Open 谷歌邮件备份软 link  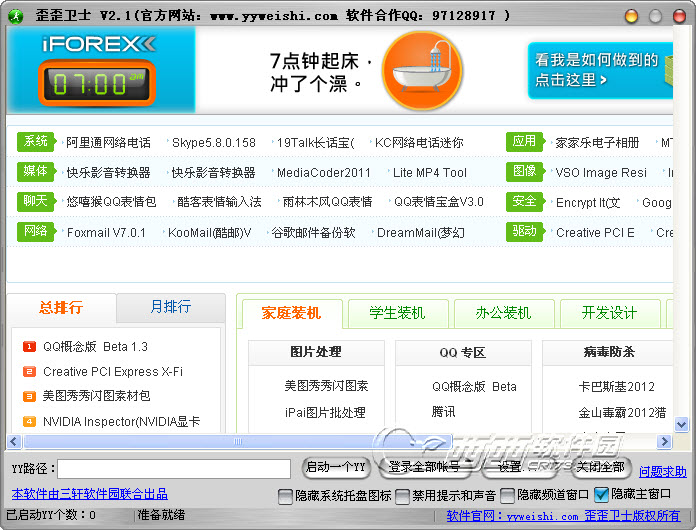pyautogui.click(x=313, y=233)
